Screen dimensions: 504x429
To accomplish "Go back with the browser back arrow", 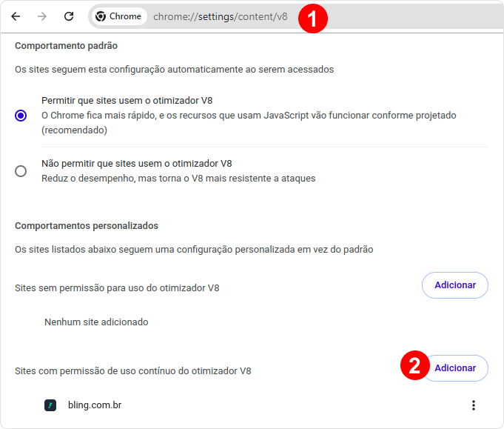I will click(x=16, y=16).
